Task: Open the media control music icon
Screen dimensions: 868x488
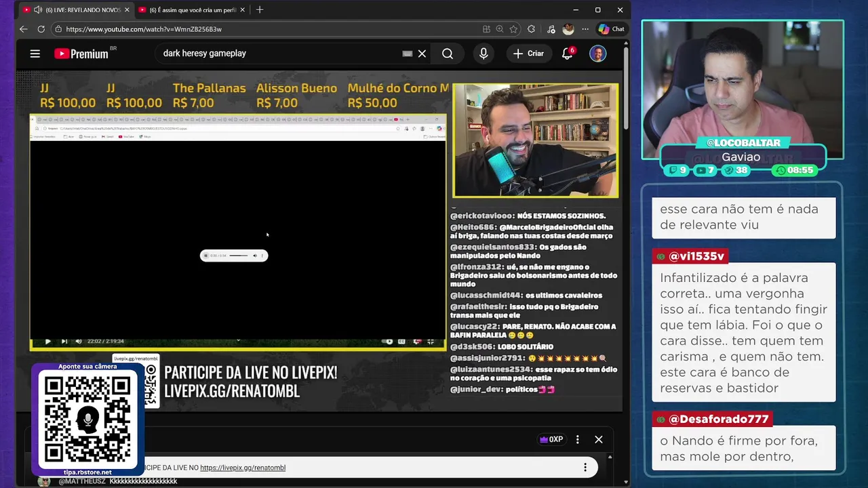Action: pyautogui.click(x=550, y=29)
